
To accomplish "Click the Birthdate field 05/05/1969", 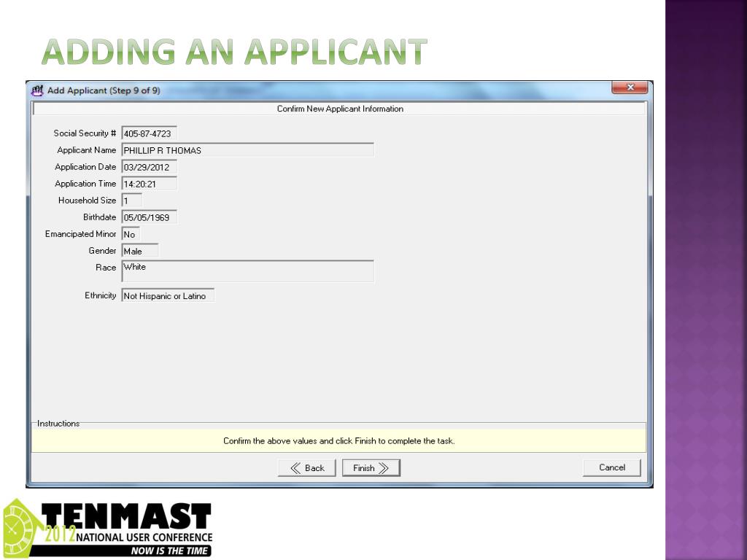I will [x=149, y=217].
